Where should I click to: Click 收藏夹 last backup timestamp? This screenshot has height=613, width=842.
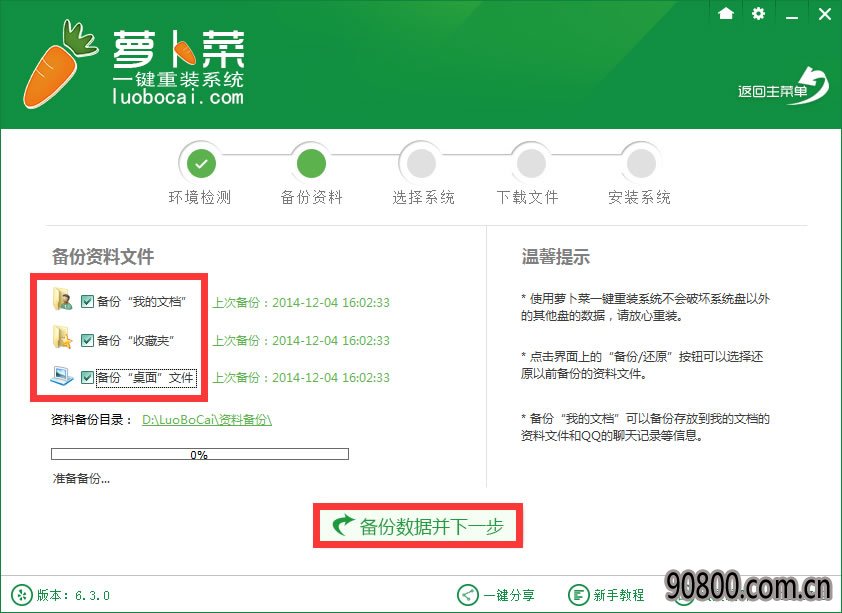[301, 341]
